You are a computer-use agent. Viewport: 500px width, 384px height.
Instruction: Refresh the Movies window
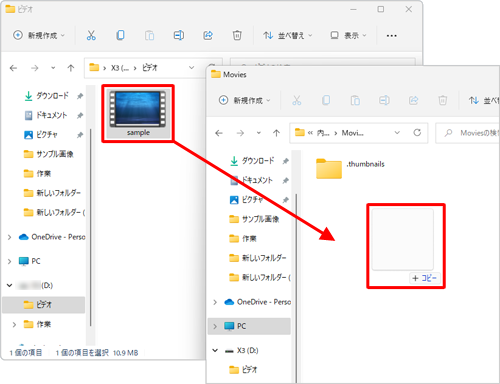point(417,133)
